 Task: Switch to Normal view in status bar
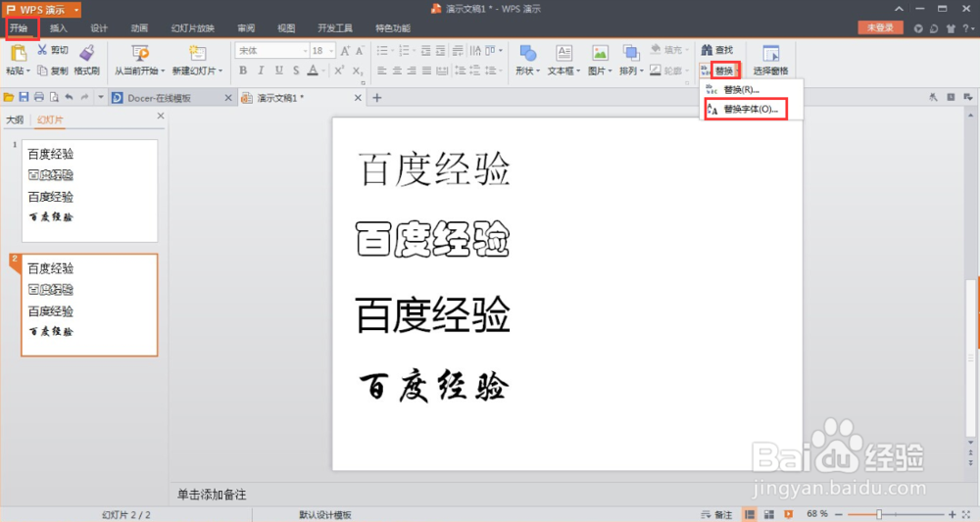coord(750,514)
